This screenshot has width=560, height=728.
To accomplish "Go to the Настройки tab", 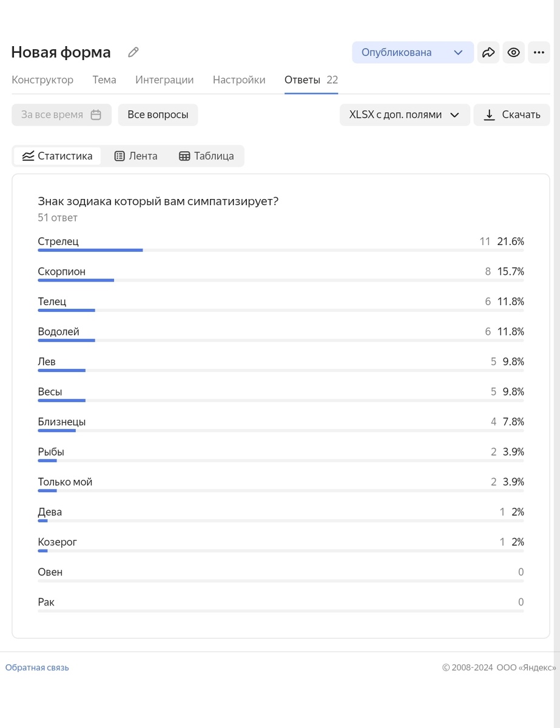I will 239,80.
